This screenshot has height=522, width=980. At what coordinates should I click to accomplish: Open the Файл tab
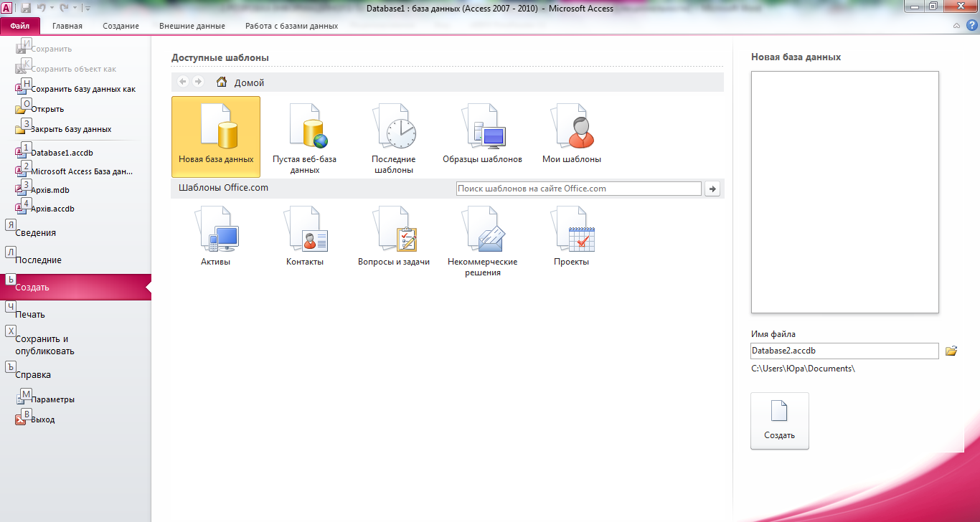click(x=20, y=26)
